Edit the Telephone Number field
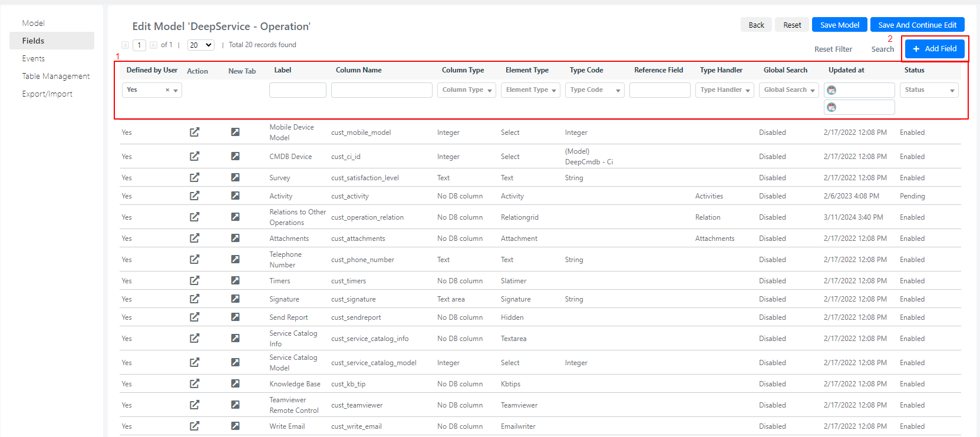This screenshot has height=437, width=980. coord(194,259)
